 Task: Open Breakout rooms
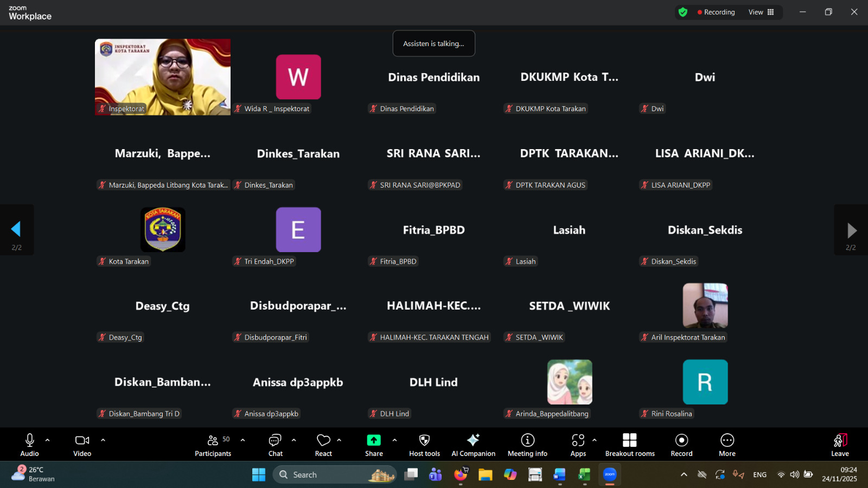(629, 445)
